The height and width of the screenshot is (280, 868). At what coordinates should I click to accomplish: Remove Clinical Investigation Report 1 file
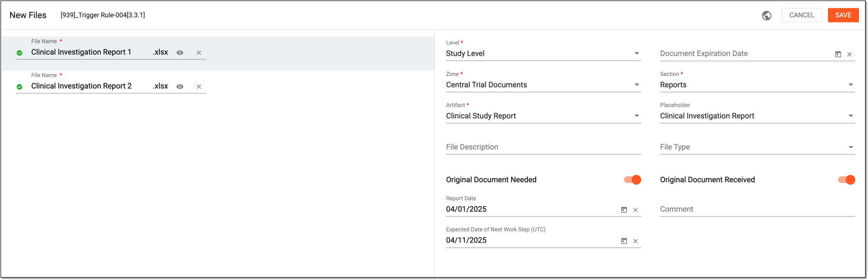tap(199, 53)
